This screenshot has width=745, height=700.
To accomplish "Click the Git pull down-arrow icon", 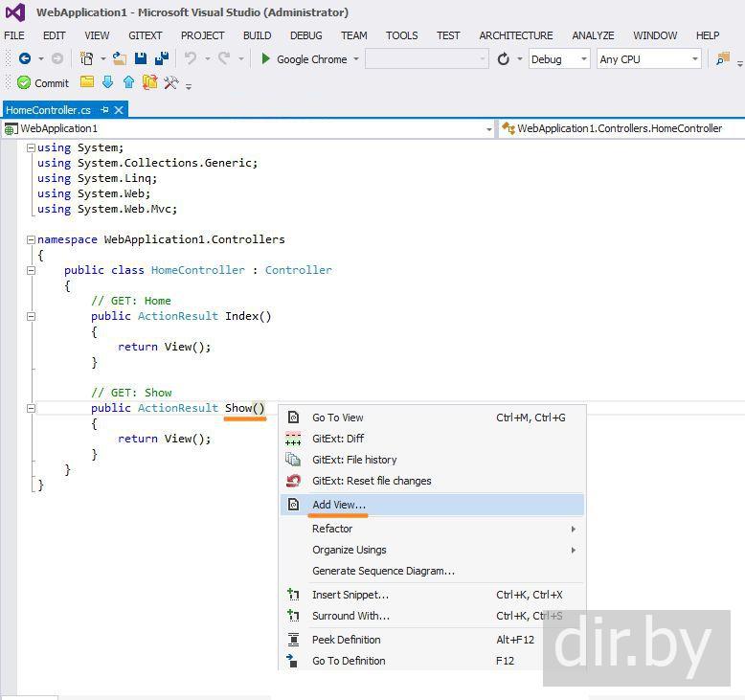I will pos(107,83).
